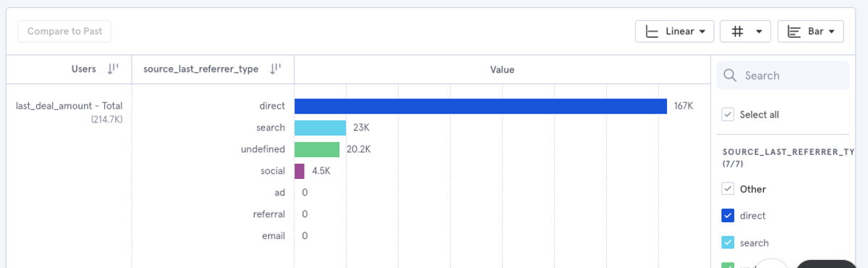Click the sort icon next to Users
This screenshot has height=268, width=868.
(112, 70)
